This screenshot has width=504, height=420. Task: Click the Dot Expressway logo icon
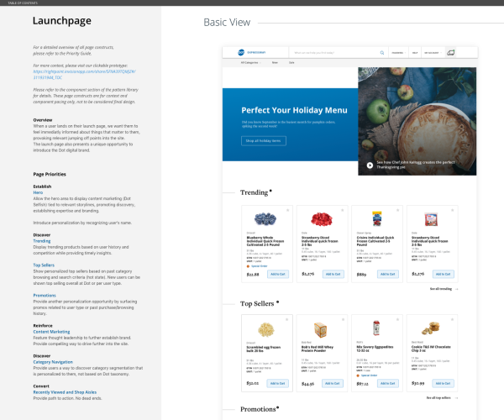tap(240, 52)
